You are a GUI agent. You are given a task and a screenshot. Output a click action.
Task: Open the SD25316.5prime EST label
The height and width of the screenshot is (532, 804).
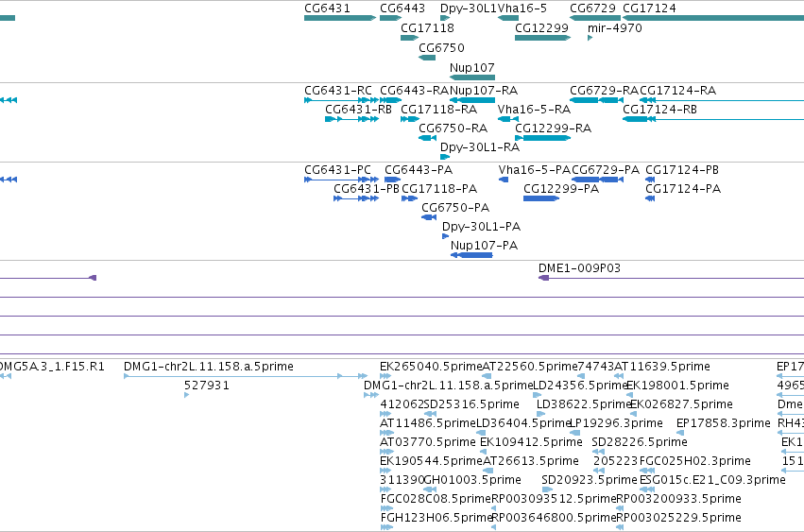pos(471,404)
